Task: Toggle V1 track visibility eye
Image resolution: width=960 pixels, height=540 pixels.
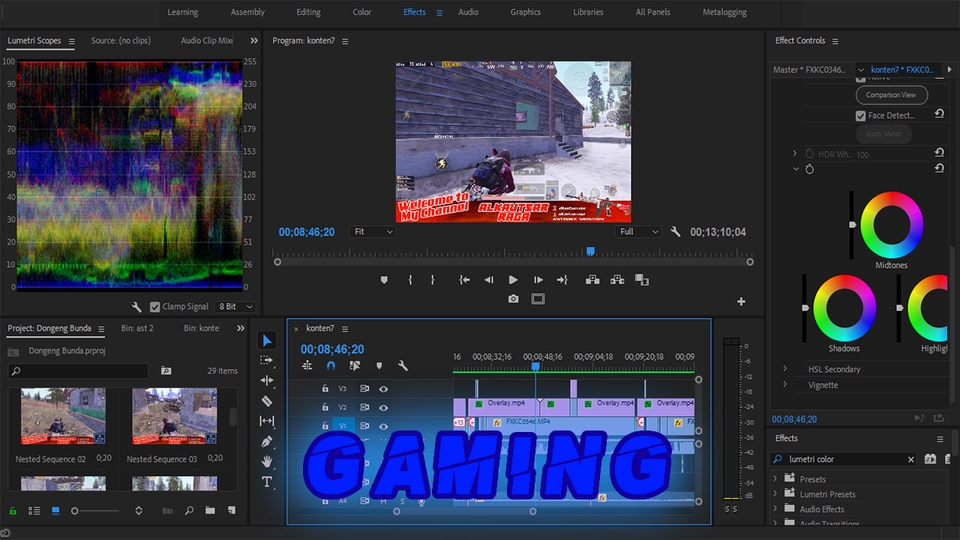Action: point(383,426)
